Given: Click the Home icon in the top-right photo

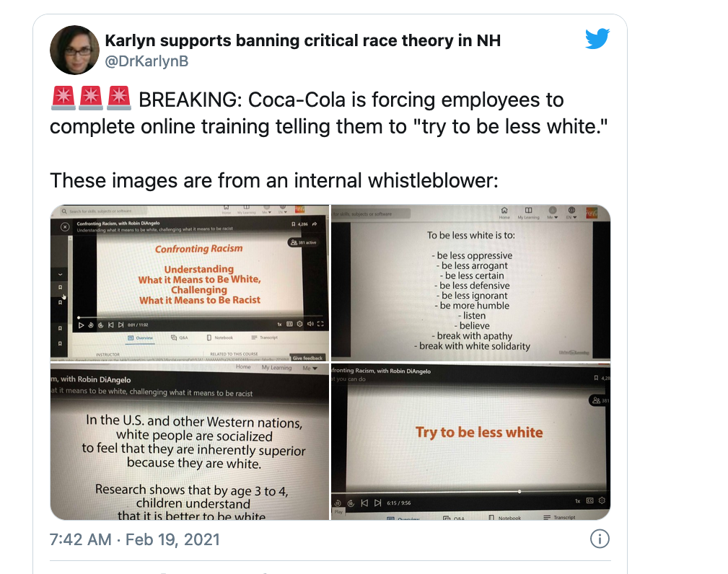Looking at the screenshot, I should coord(504,211).
